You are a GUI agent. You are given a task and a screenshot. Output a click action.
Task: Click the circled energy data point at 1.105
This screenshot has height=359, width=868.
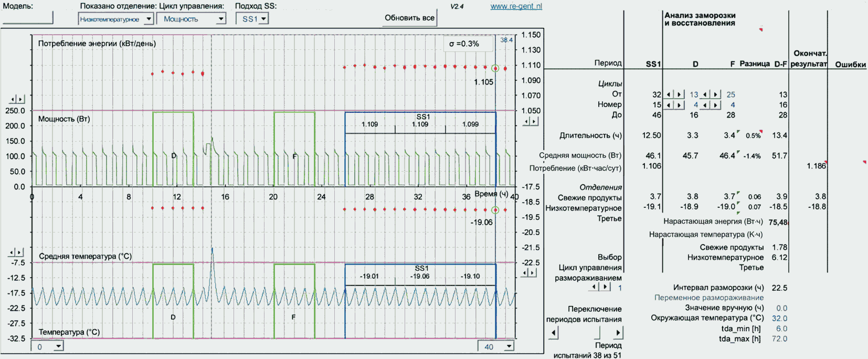[495, 68]
